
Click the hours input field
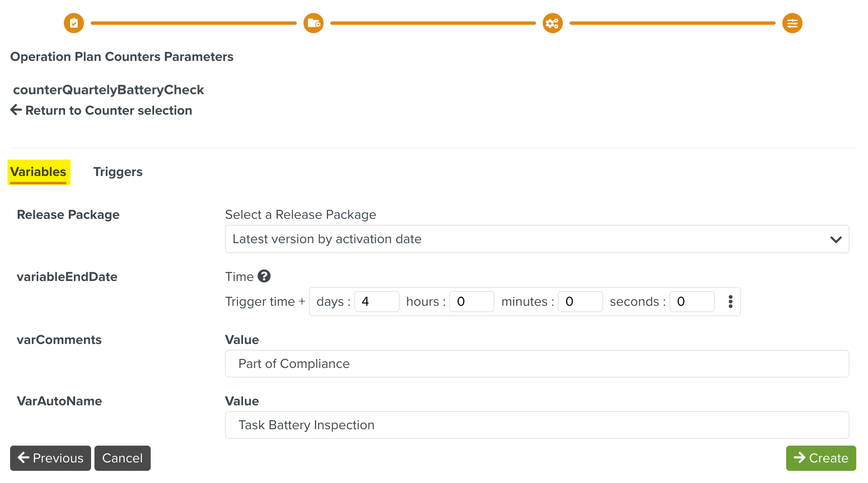471,302
